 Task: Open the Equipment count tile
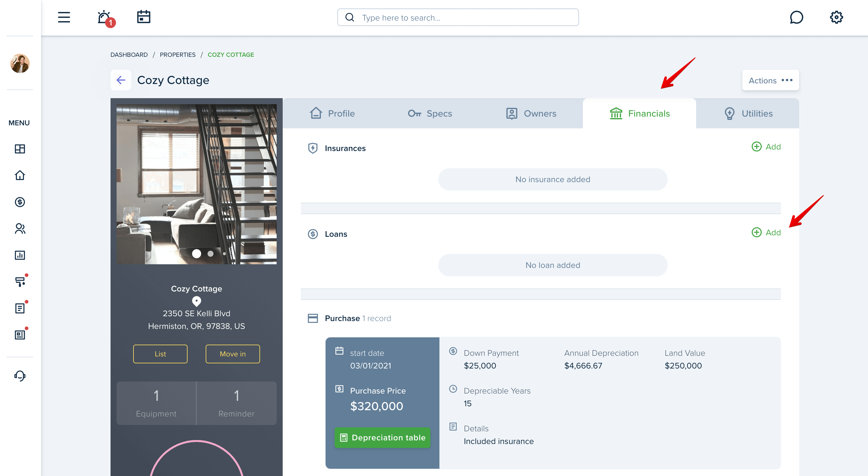click(x=156, y=403)
